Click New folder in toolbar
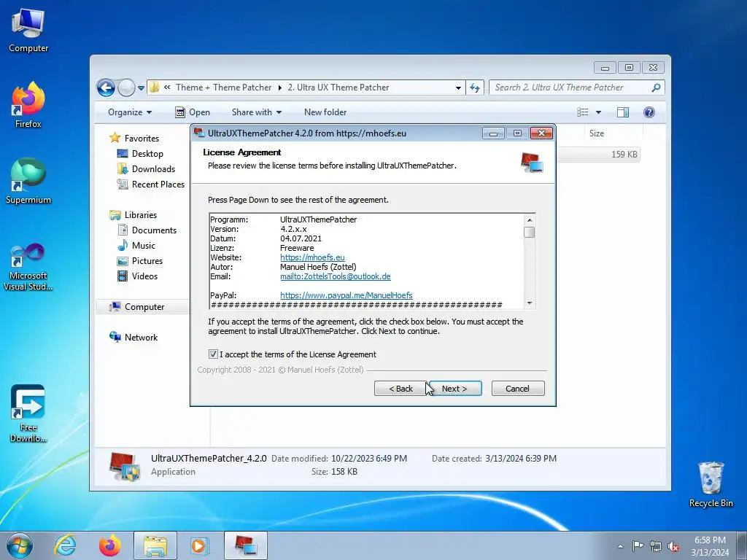The image size is (747, 560). (325, 112)
